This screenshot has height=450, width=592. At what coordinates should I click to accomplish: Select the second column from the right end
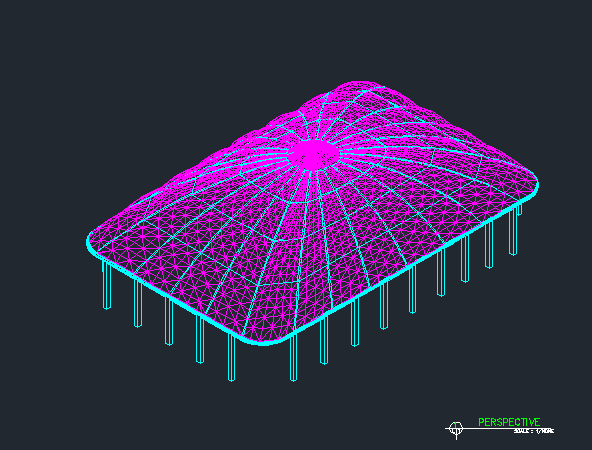point(513,232)
